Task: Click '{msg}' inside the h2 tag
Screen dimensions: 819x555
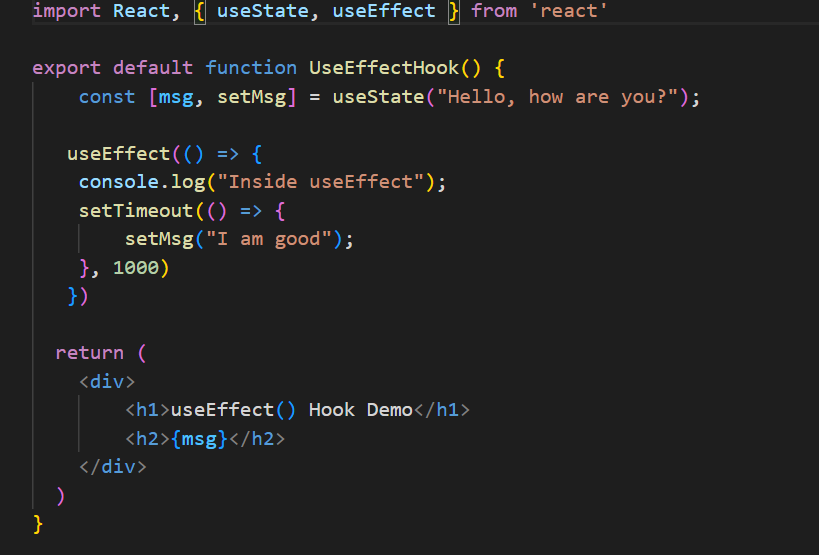Action: 199,439
